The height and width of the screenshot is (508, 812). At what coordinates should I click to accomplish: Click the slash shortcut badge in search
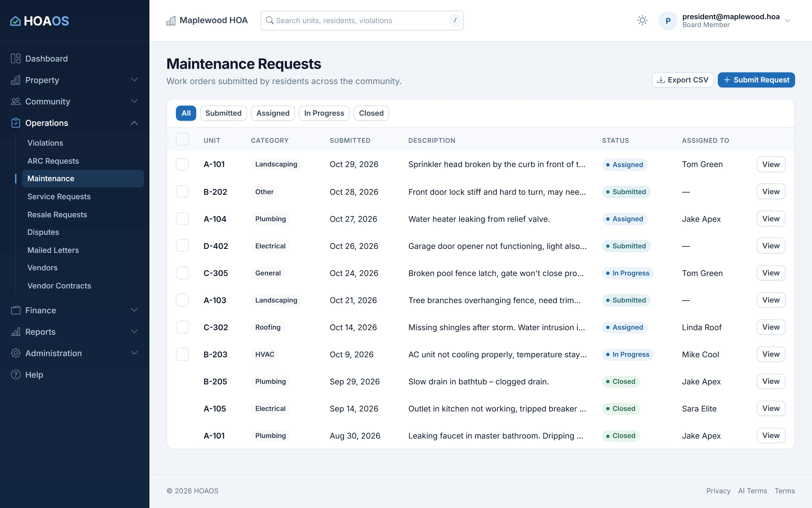pos(455,21)
